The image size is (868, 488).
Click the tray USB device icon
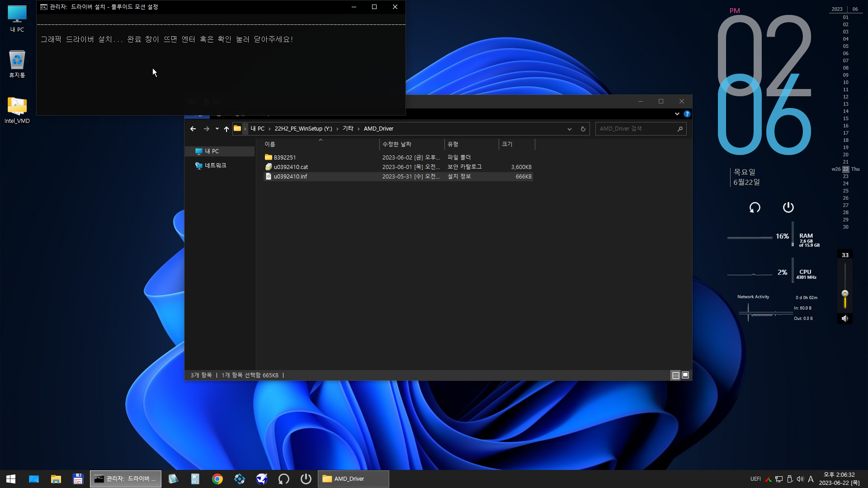pos(790,479)
